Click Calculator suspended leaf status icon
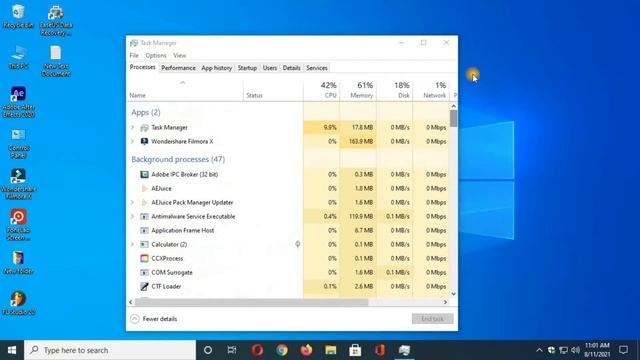 [x=298, y=244]
